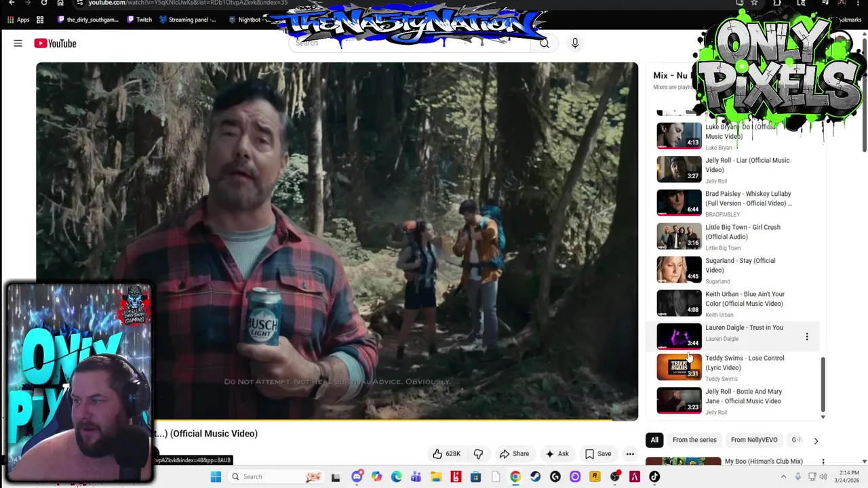
Task: Open Brad Paisley - Whiskey Lullaby title
Action: click(749, 199)
